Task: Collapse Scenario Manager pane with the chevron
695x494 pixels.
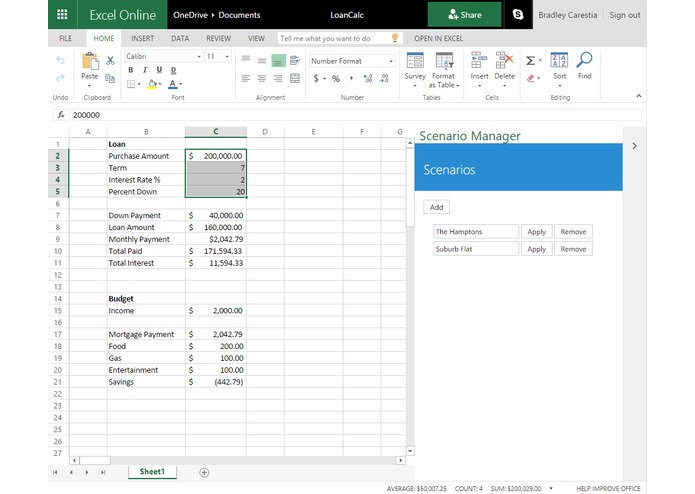Action: click(x=634, y=146)
